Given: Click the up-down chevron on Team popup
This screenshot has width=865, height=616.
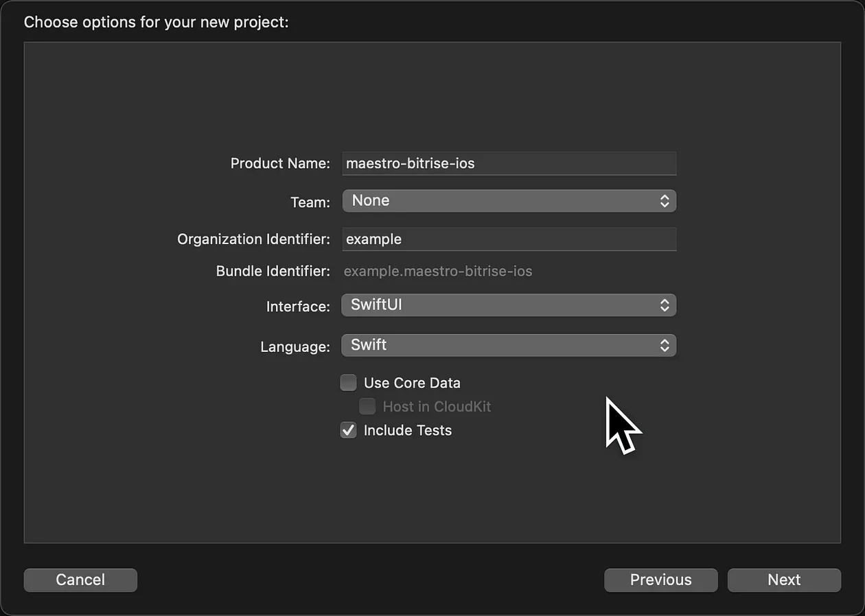Looking at the screenshot, I should 664,201.
